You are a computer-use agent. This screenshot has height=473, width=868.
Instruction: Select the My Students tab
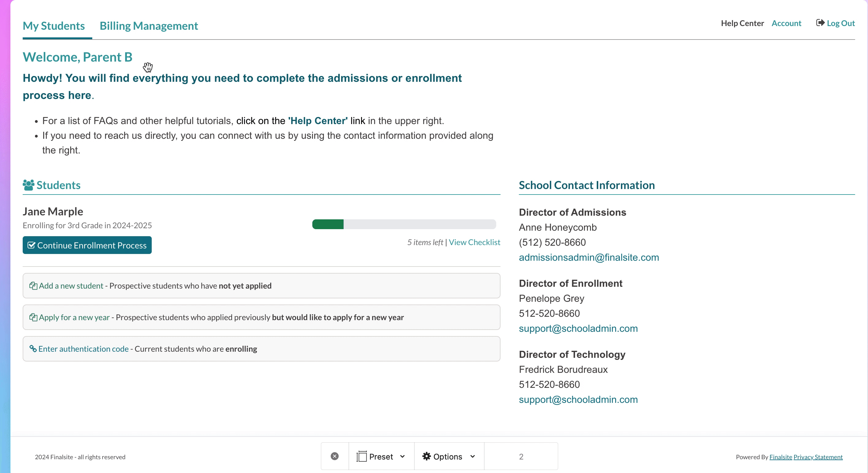coord(54,26)
